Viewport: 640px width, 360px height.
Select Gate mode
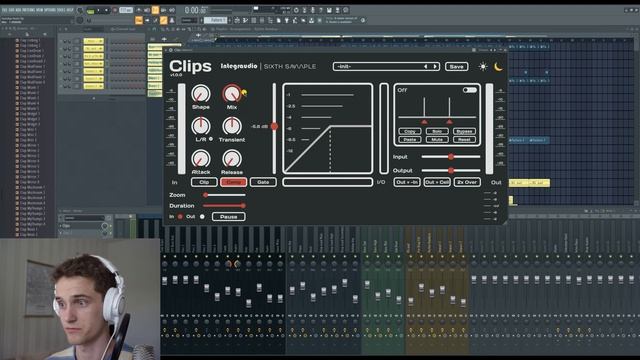[x=263, y=182]
